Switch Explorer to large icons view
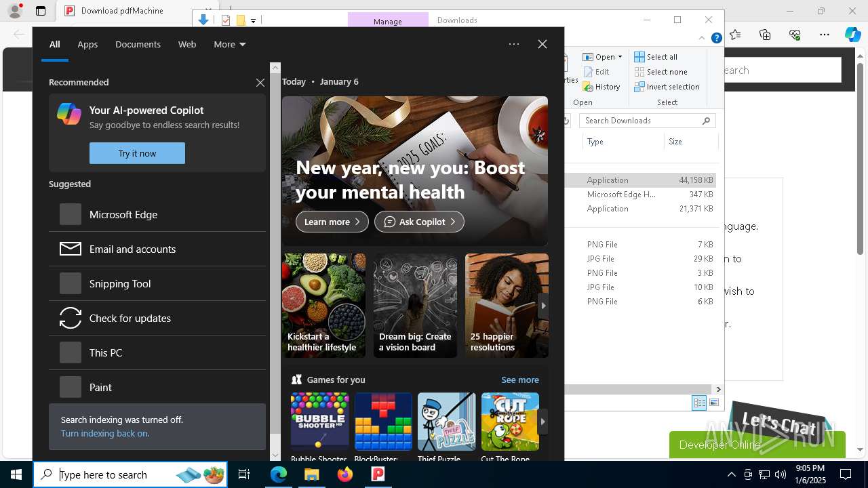This screenshot has width=868, height=488. click(713, 403)
